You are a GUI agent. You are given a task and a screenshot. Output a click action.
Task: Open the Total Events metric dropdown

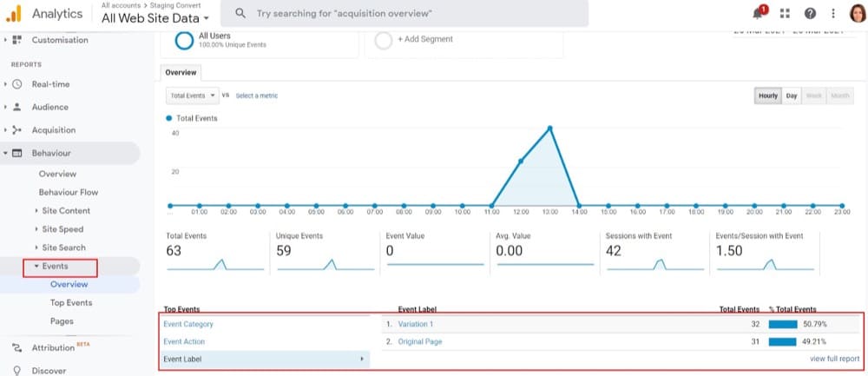[x=193, y=96]
